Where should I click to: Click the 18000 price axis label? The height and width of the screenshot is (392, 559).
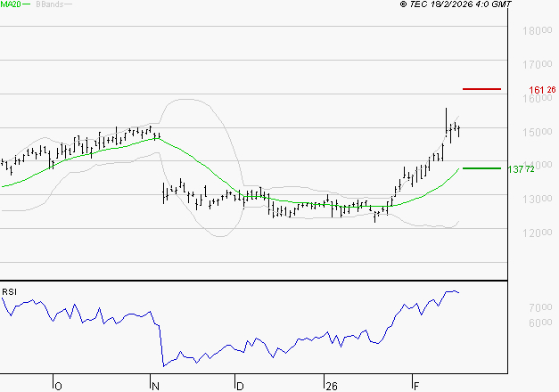[538, 30]
